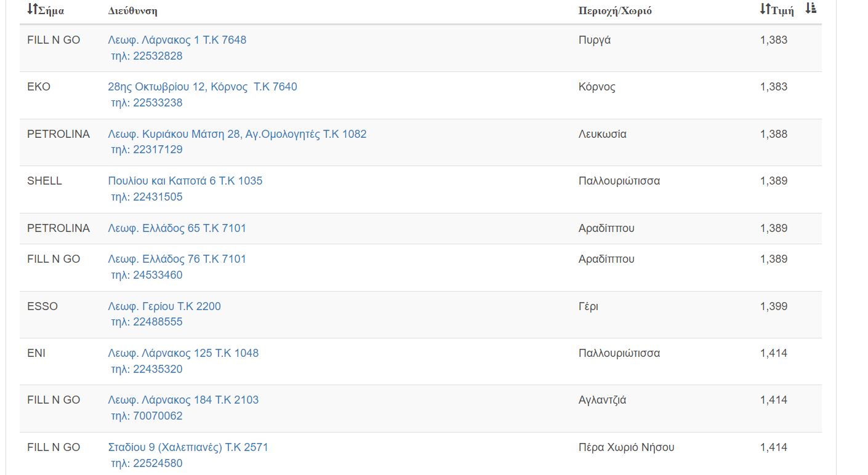The width and height of the screenshot is (868, 475).
Task: Click the Διεύθυνση column header
Action: click(132, 11)
